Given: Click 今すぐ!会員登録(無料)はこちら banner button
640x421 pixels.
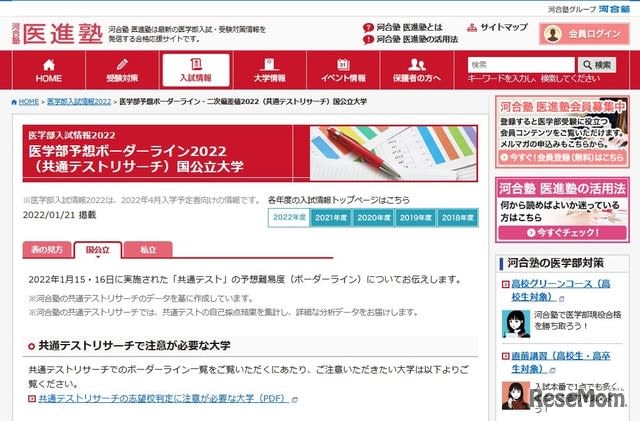Looking at the screenshot, I should [x=562, y=158].
